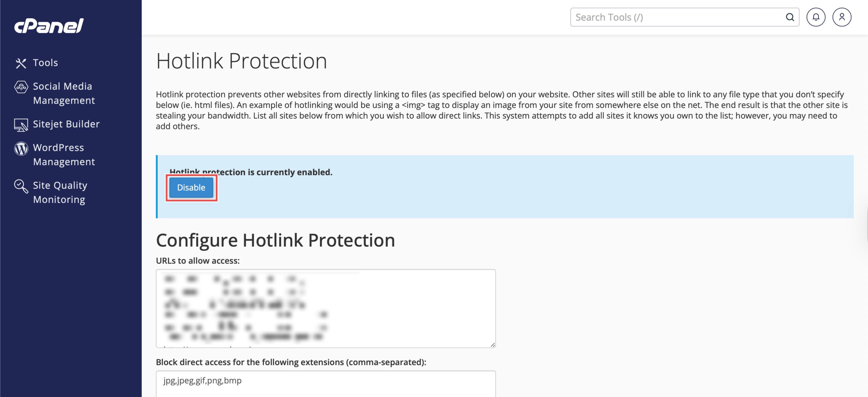Go to Sitejet Builder text link

[66, 124]
